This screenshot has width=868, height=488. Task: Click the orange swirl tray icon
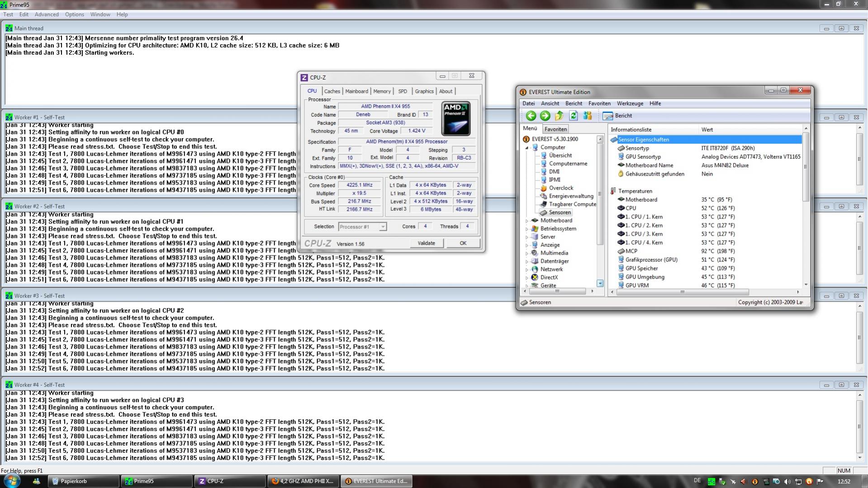point(809,482)
